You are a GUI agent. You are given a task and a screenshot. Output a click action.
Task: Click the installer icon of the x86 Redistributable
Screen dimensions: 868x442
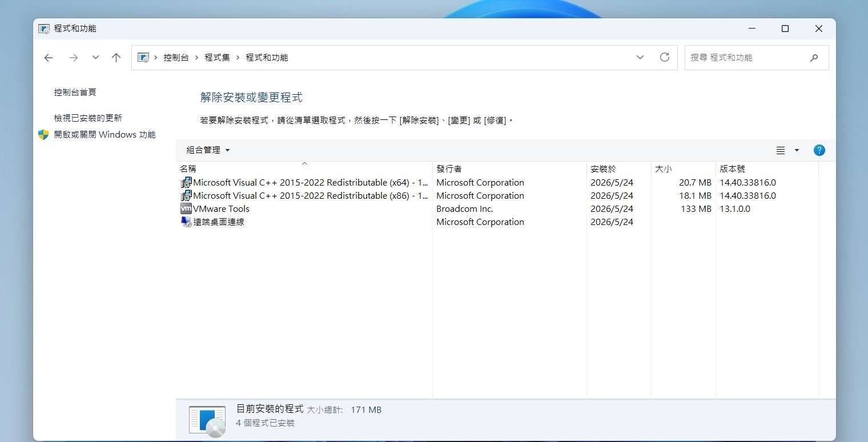186,196
